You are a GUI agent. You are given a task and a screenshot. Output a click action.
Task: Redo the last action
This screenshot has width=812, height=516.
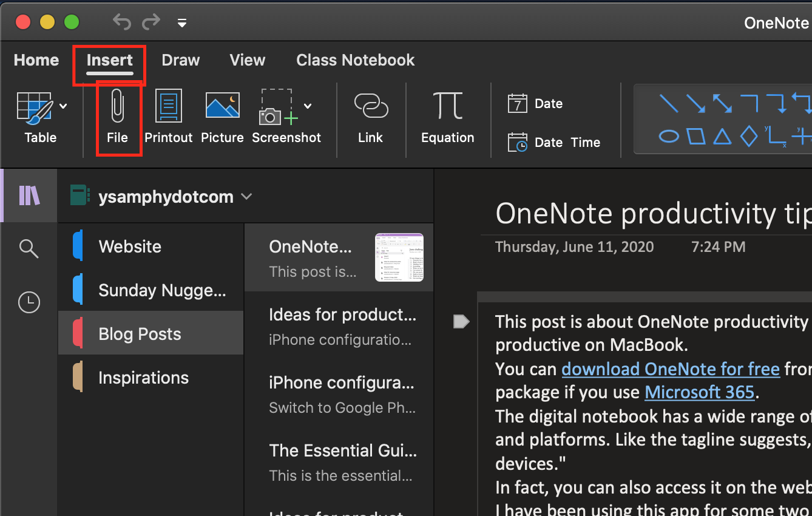point(151,22)
